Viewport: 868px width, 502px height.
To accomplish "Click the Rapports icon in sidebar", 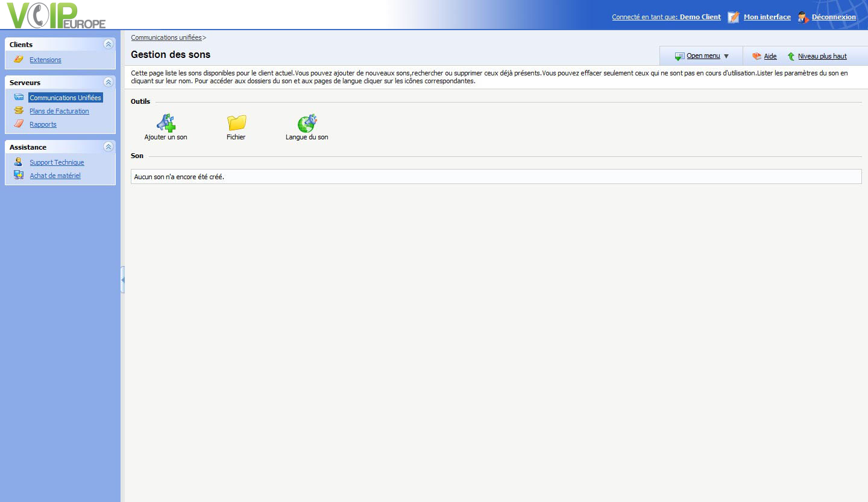I will tap(19, 124).
